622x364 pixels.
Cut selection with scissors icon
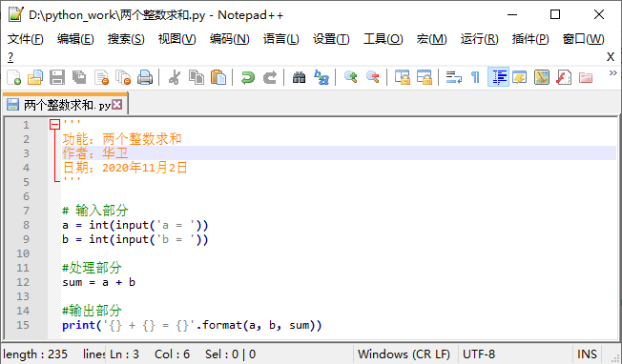(x=175, y=77)
